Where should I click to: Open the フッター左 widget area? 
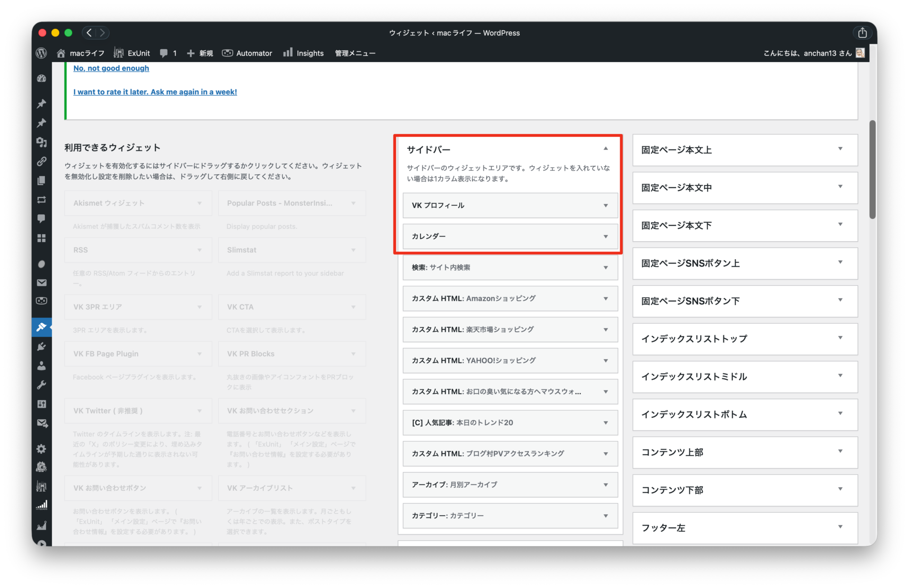click(840, 527)
